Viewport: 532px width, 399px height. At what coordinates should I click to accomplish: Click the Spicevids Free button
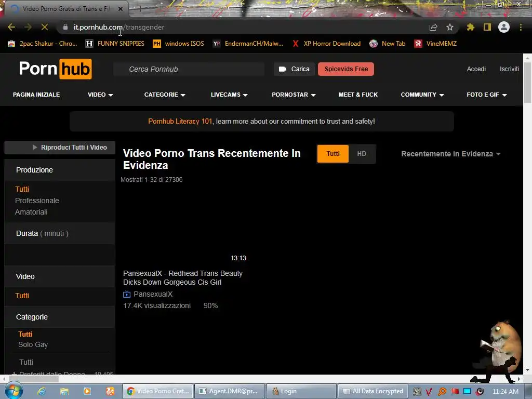tap(346, 69)
